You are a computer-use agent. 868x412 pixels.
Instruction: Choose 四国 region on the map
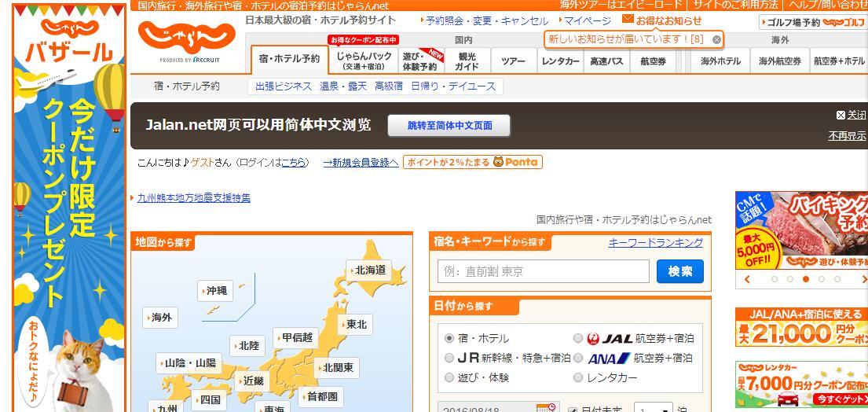pyautogui.click(x=208, y=399)
